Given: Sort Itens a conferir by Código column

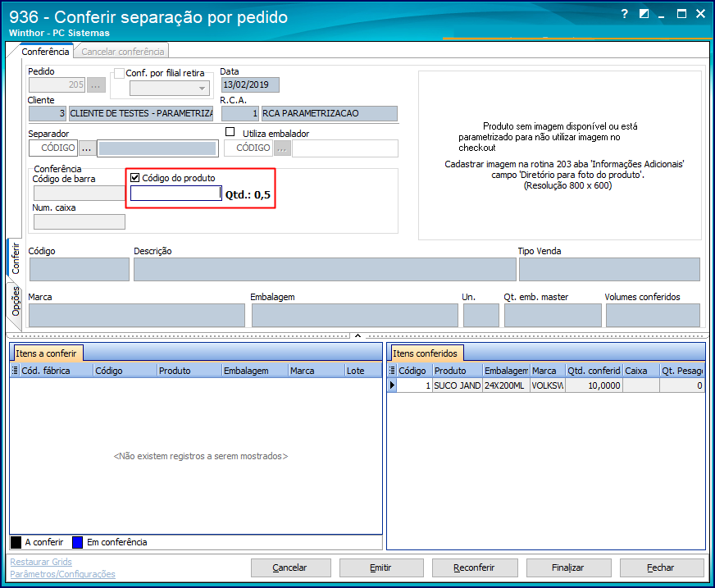Looking at the screenshot, I should (x=125, y=371).
